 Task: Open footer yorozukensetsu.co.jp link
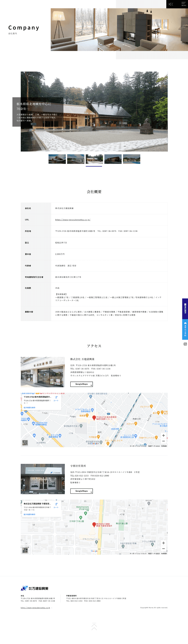(35, 608)
